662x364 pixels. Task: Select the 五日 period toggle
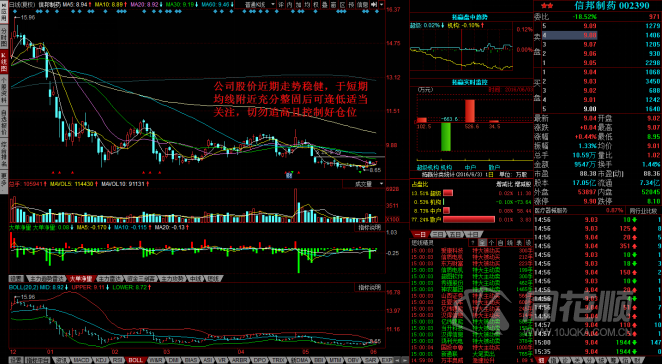pos(455,234)
